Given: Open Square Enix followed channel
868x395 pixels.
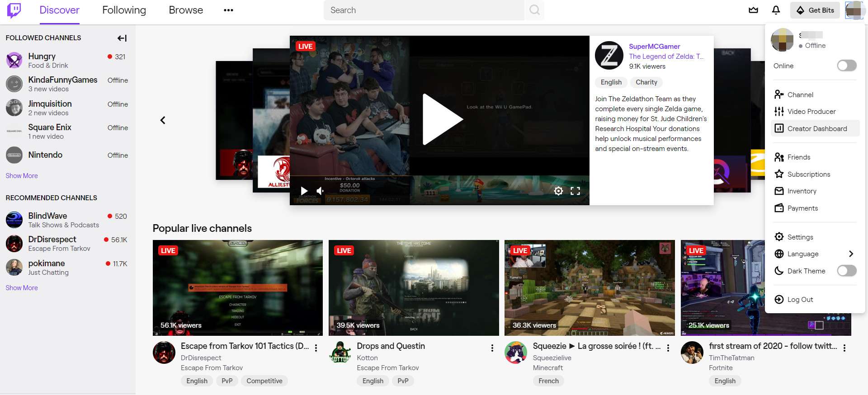Looking at the screenshot, I should pyautogui.click(x=67, y=132).
